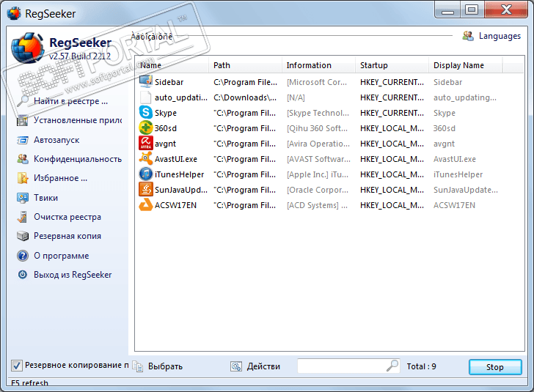Click [Qihu 360 Soft... information cell

[x=317, y=128]
